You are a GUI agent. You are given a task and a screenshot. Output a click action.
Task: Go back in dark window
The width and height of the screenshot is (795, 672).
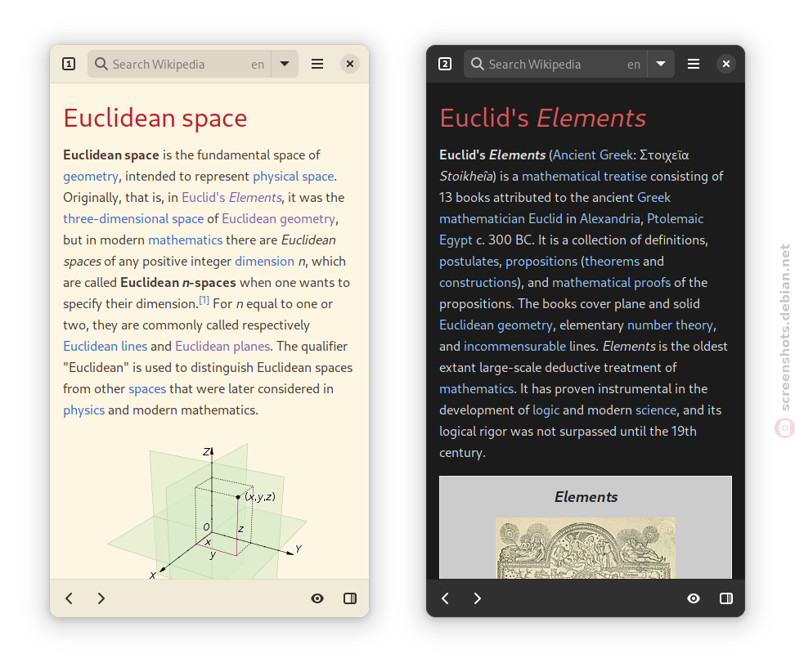click(x=445, y=598)
